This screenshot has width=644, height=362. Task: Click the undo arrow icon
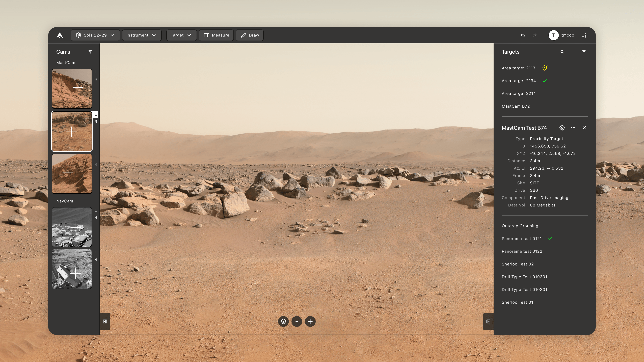click(523, 35)
